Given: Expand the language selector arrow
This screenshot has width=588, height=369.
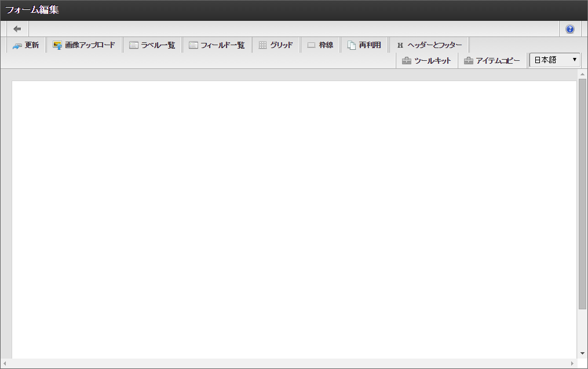Looking at the screenshot, I should (575, 59).
